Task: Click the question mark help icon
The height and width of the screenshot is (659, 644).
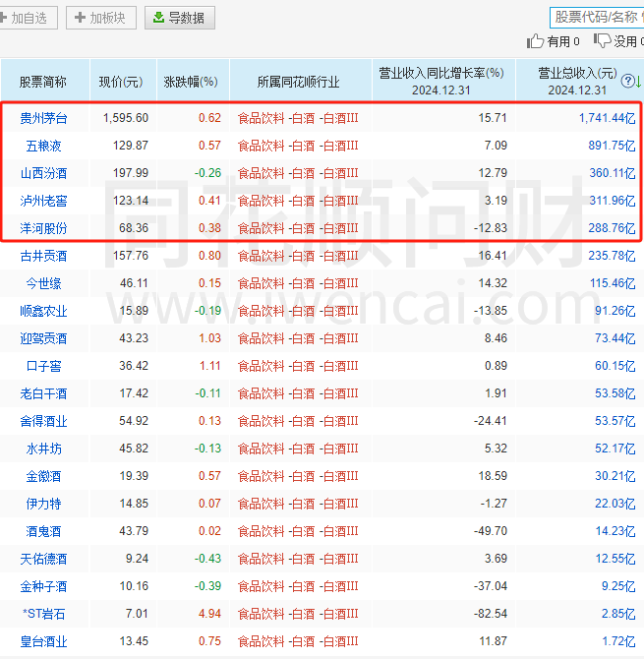Action: point(627,81)
